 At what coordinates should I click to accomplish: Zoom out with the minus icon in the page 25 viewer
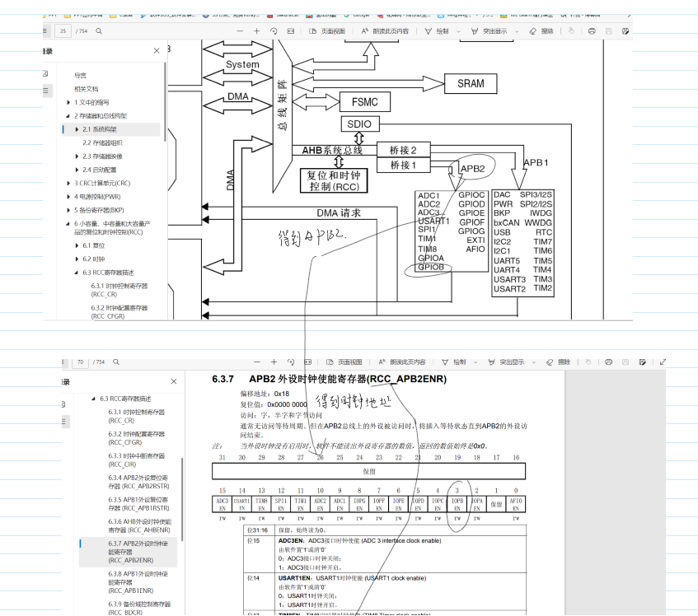(x=240, y=31)
